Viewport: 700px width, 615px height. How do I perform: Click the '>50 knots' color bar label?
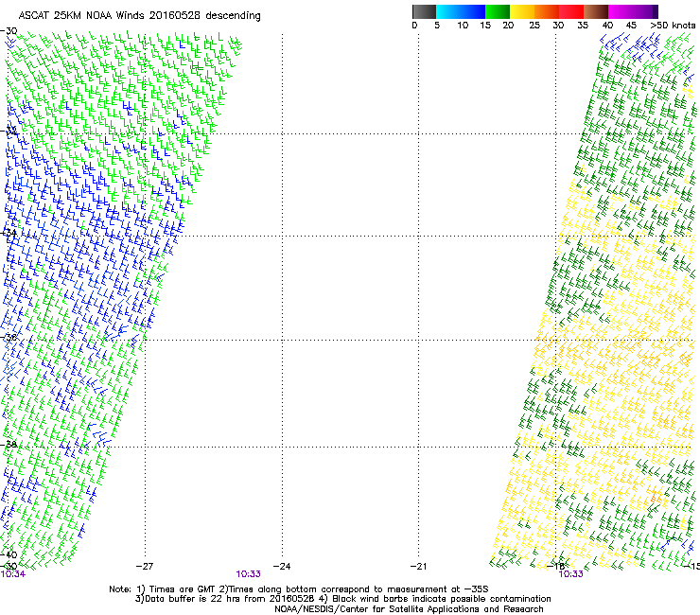(x=673, y=26)
